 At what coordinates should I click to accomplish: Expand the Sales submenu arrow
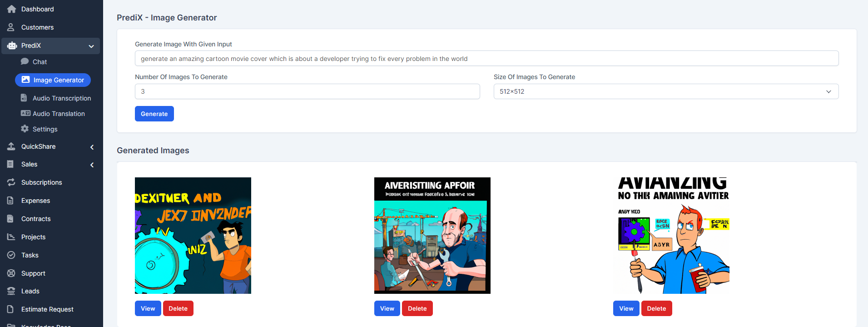[x=92, y=165]
